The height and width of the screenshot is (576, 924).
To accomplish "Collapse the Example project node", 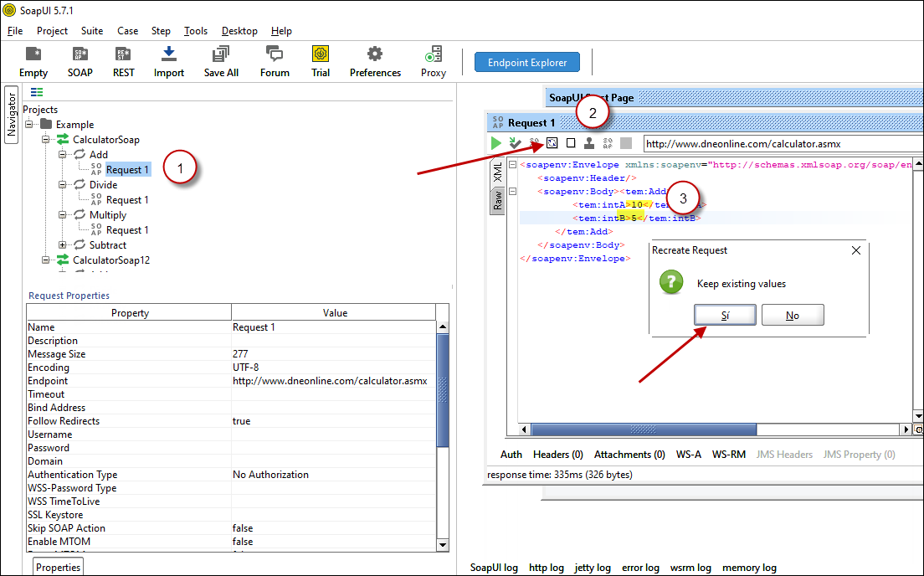I will [28, 124].
